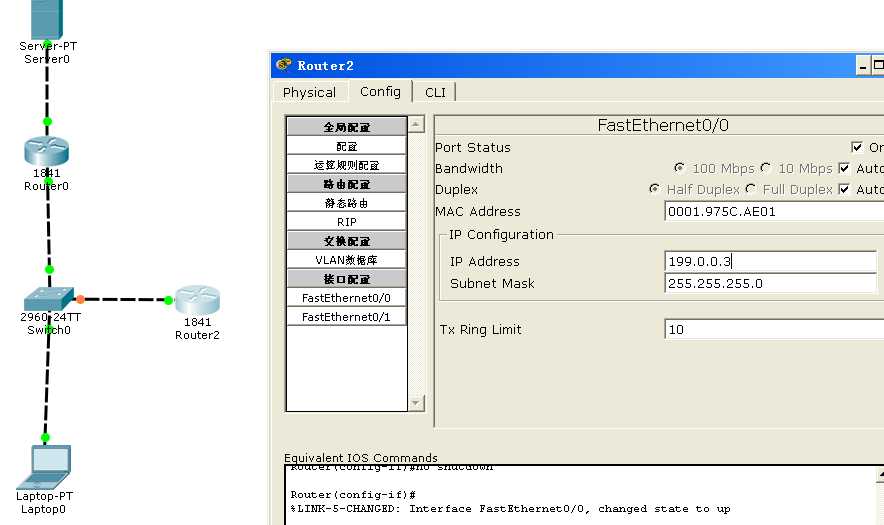Click the 路由配置 section header
The width and height of the screenshot is (884, 525).
point(346,184)
